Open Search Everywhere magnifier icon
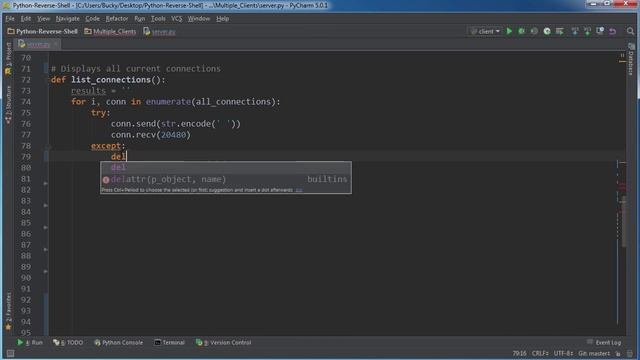 coord(630,31)
